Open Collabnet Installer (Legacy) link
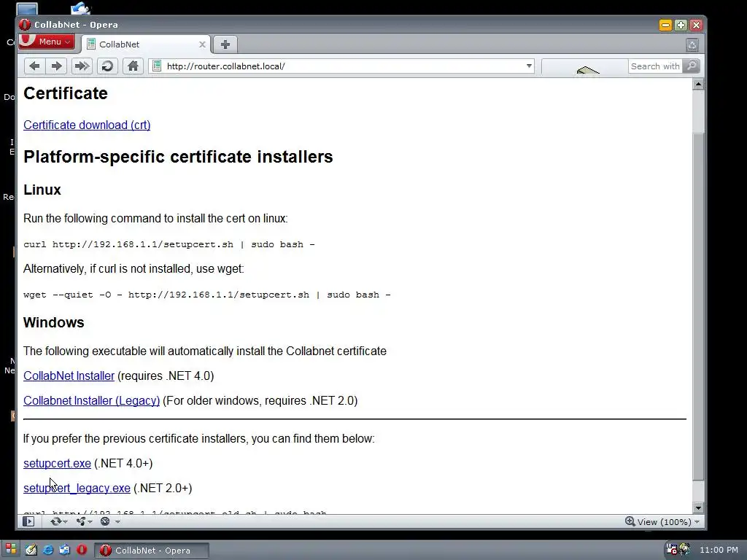This screenshot has height=560, width=747. (x=91, y=400)
